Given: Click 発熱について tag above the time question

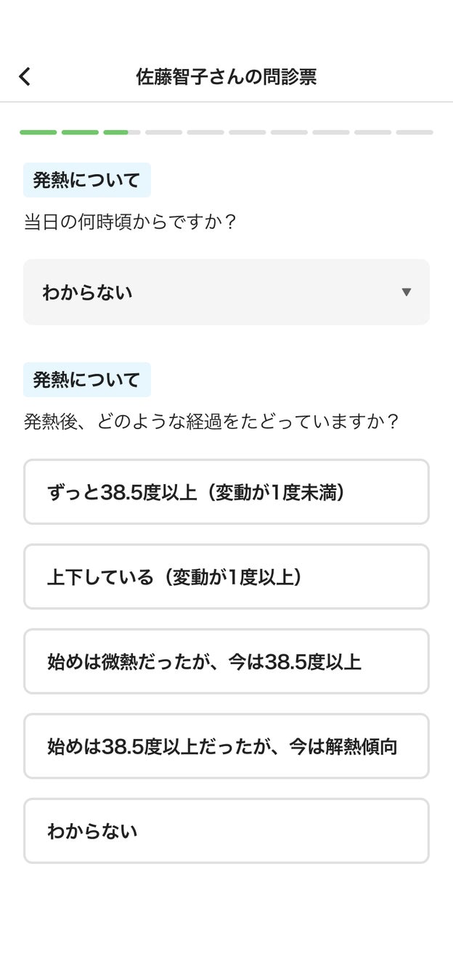Looking at the screenshot, I should 86,180.
